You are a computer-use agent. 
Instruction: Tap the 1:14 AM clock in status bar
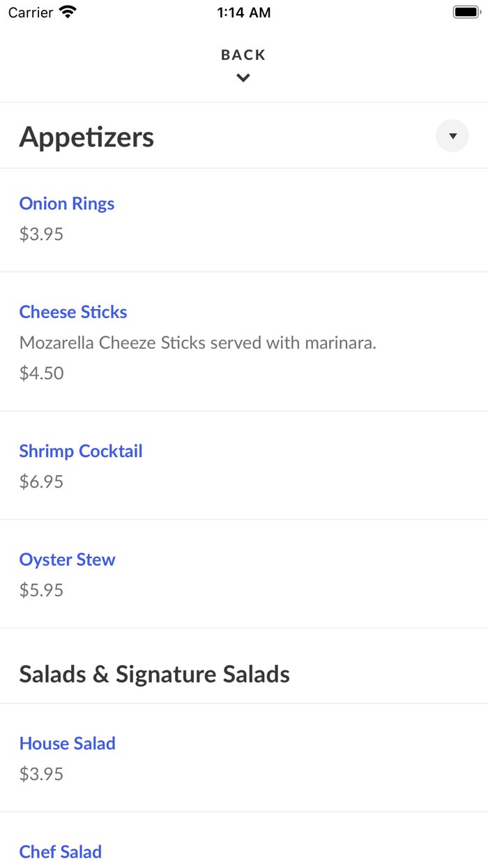point(243,13)
